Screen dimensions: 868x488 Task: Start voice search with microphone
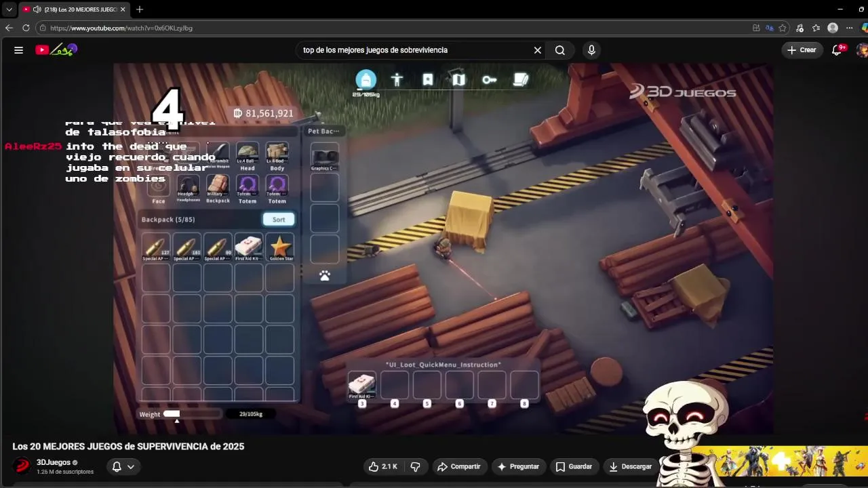click(591, 50)
